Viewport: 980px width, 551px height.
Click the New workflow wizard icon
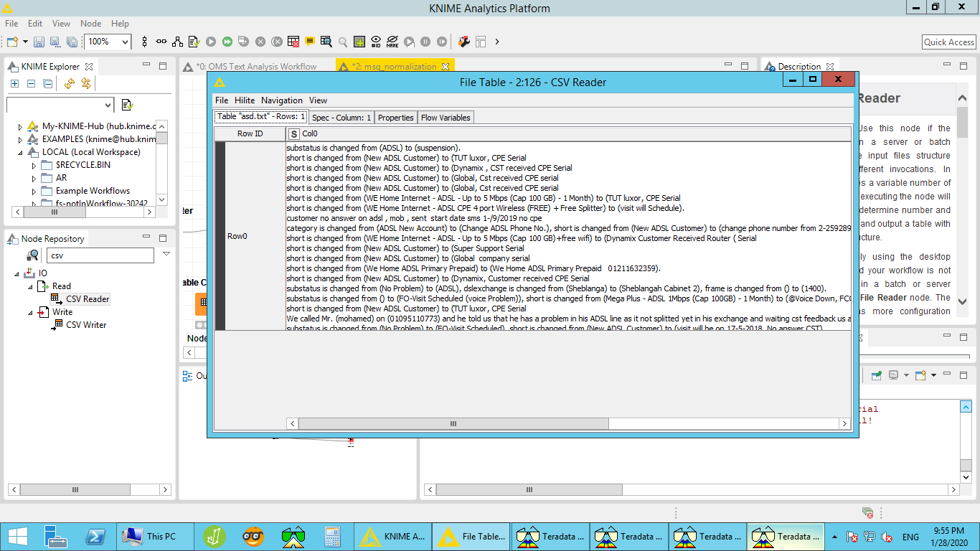pos(12,42)
